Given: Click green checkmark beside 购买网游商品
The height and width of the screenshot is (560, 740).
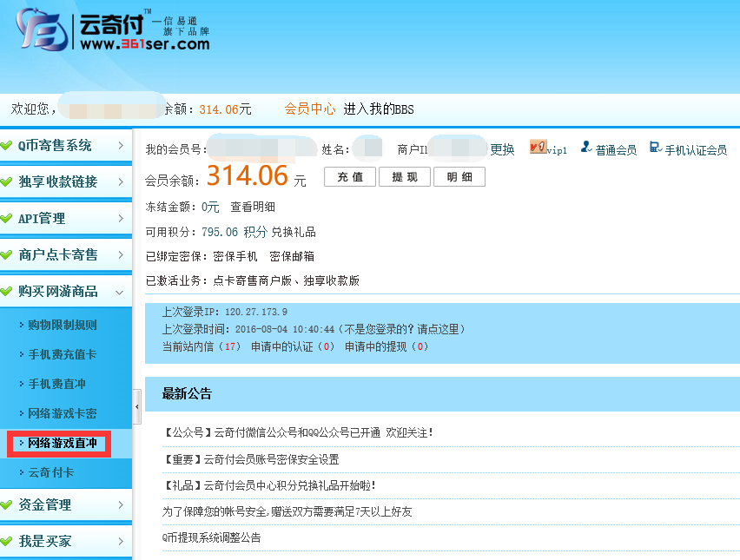Looking at the screenshot, I should (x=7, y=292).
